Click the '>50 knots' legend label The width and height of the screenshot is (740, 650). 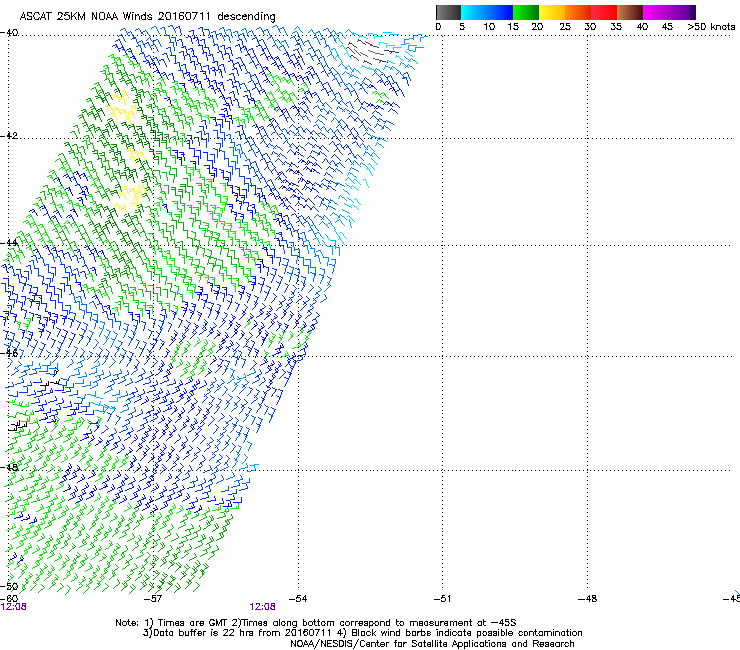[x=711, y=27]
